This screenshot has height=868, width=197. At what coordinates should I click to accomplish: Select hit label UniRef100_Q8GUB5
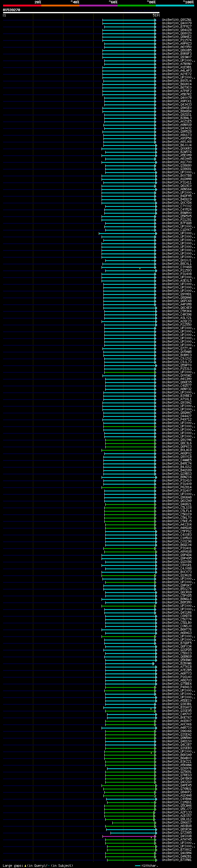[177, 50]
